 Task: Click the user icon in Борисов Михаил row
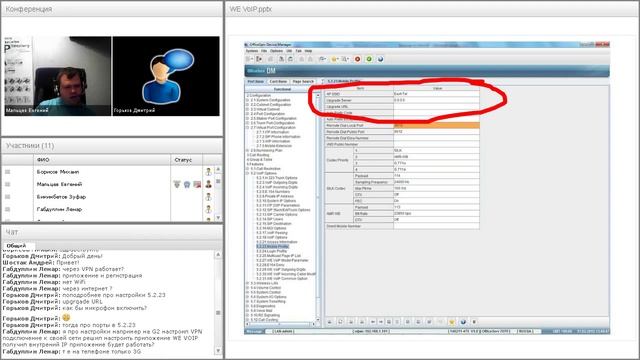(209, 172)
